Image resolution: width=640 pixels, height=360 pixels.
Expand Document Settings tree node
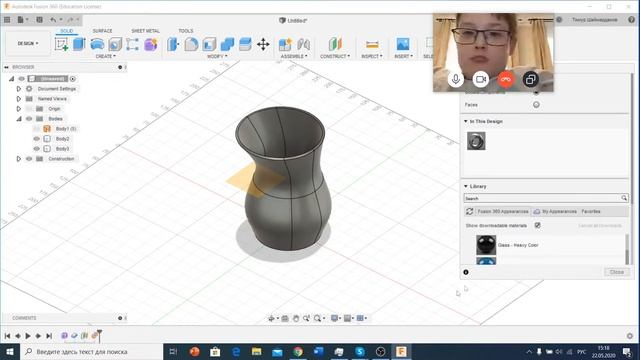pyautogui.click(x=19, y=89)
